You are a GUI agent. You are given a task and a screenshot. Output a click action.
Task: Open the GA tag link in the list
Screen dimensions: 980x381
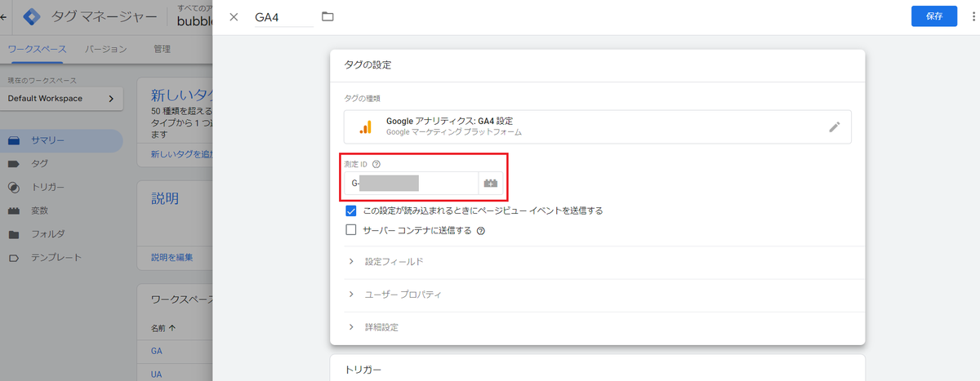(157, 351)
